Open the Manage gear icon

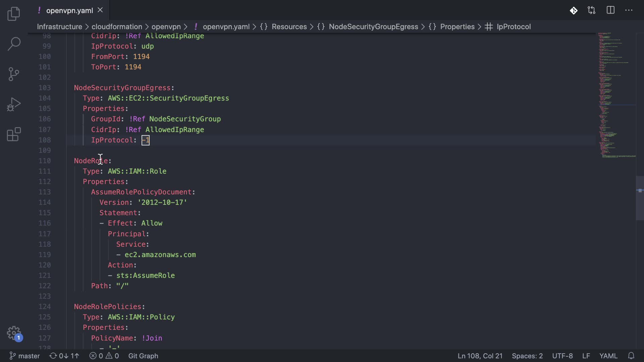pos(14,333)
